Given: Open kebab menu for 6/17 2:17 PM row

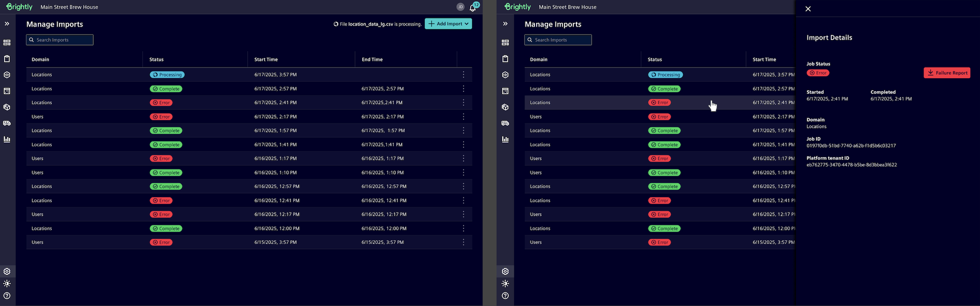Looking at the screenshot, I should pos(464,116).
